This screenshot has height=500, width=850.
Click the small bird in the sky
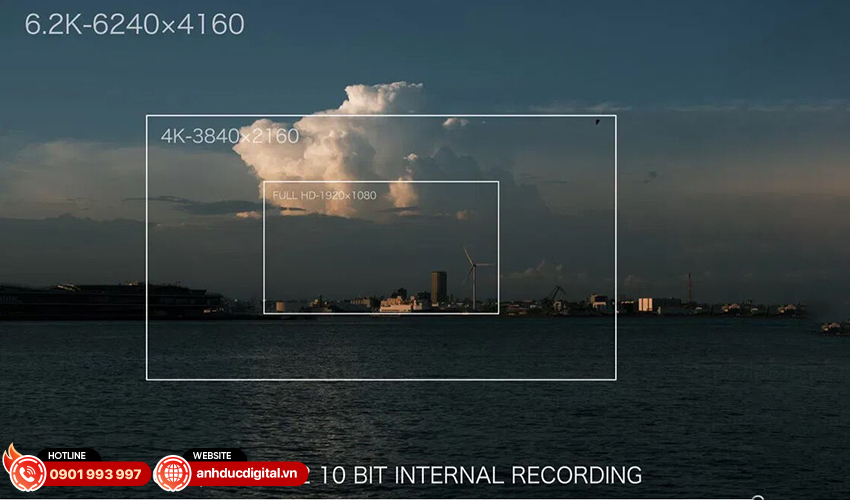[598, 122]
